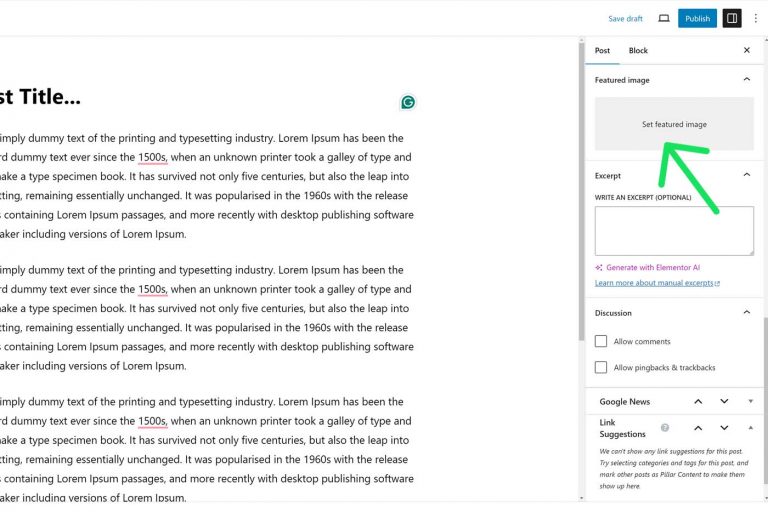The width and height of the screenshot is (768, 512).
Task: Click Generate with Elementor AI
Action: [x=652, y=267]
